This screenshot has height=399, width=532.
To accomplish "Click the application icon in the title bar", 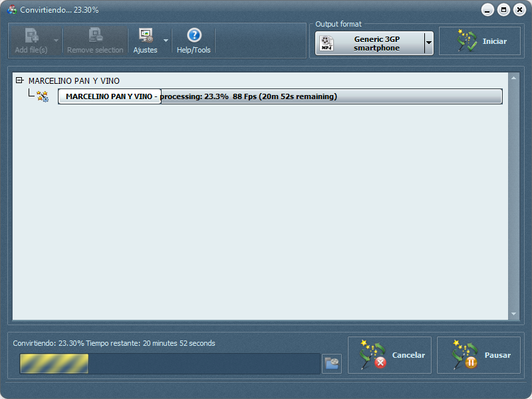I will coord(12,9).
